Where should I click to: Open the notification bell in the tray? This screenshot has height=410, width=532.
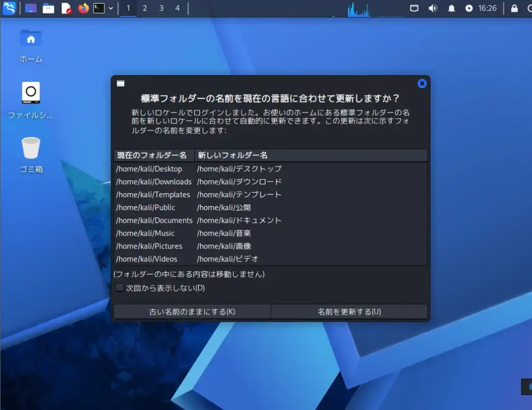[451, 8]
